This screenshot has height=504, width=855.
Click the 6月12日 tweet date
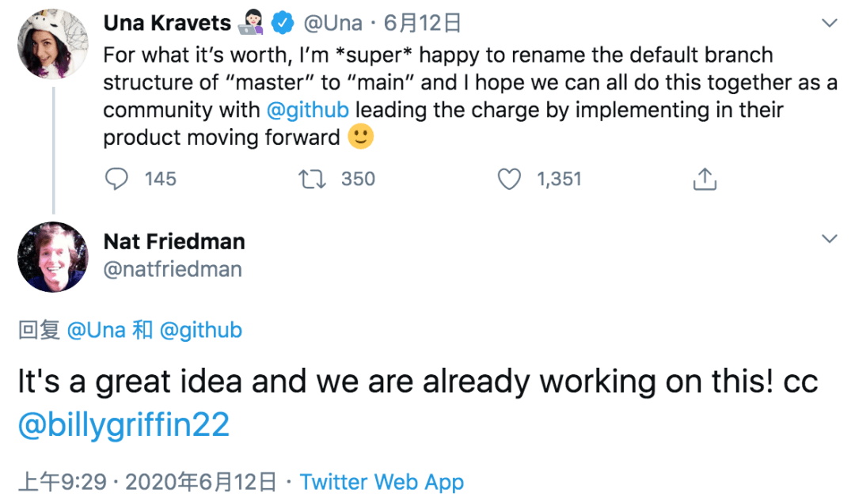422,23
